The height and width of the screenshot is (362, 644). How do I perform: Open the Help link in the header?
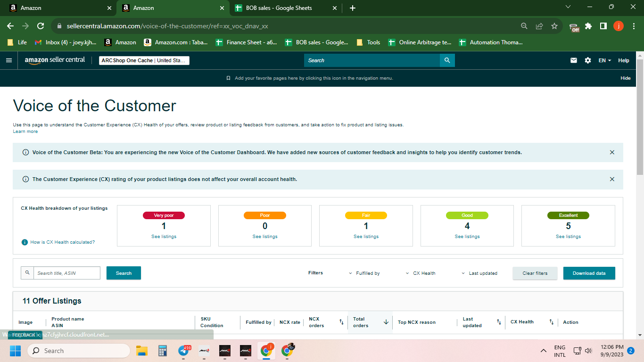click(x=624, y=60)
